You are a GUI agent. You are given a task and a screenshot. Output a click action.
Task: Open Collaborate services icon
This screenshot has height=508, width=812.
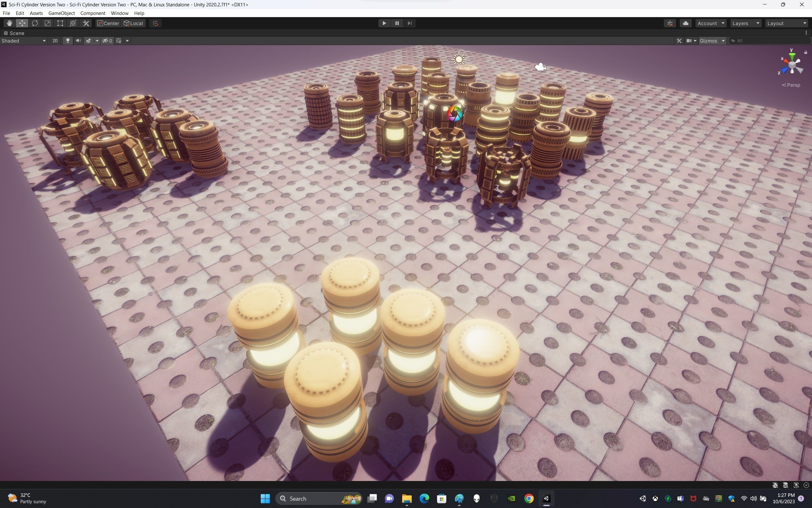(670, 23)
